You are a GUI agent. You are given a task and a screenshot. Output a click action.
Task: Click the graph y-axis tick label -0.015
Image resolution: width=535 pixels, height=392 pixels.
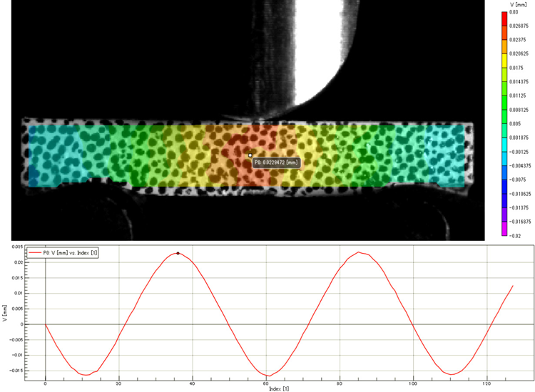[x=16, y=371]
